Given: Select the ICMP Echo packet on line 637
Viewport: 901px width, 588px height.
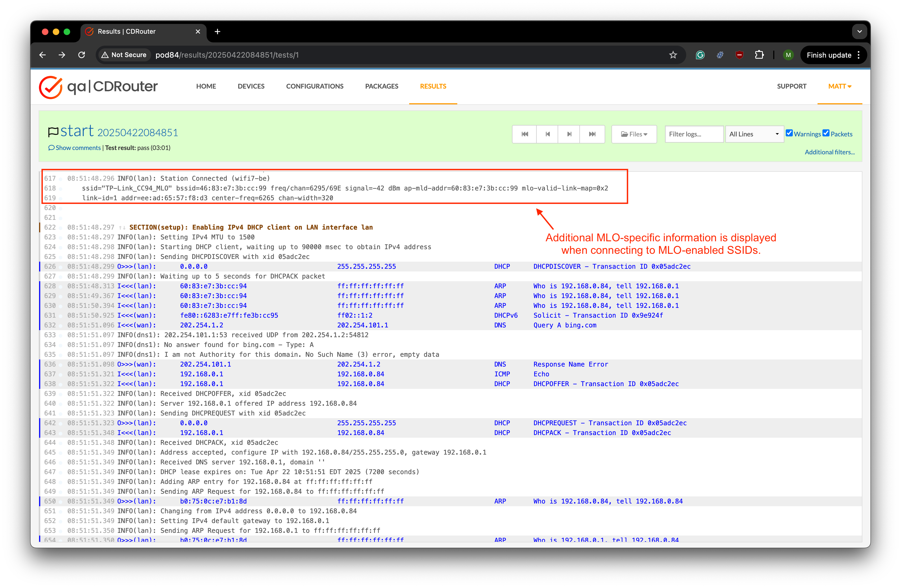Looking at the screenshot, I should (x=450, y=374).
